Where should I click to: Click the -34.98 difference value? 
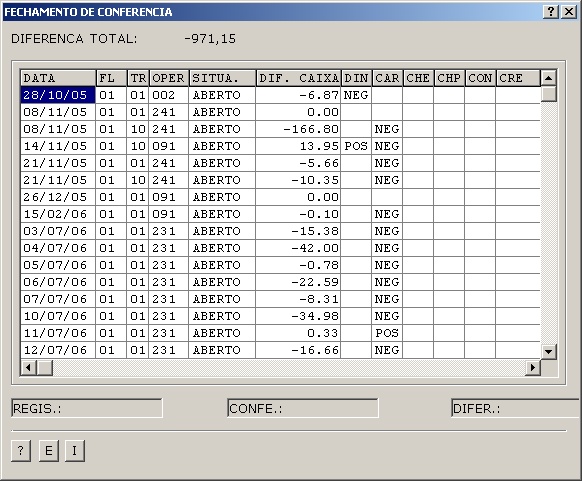pos(315,316)
